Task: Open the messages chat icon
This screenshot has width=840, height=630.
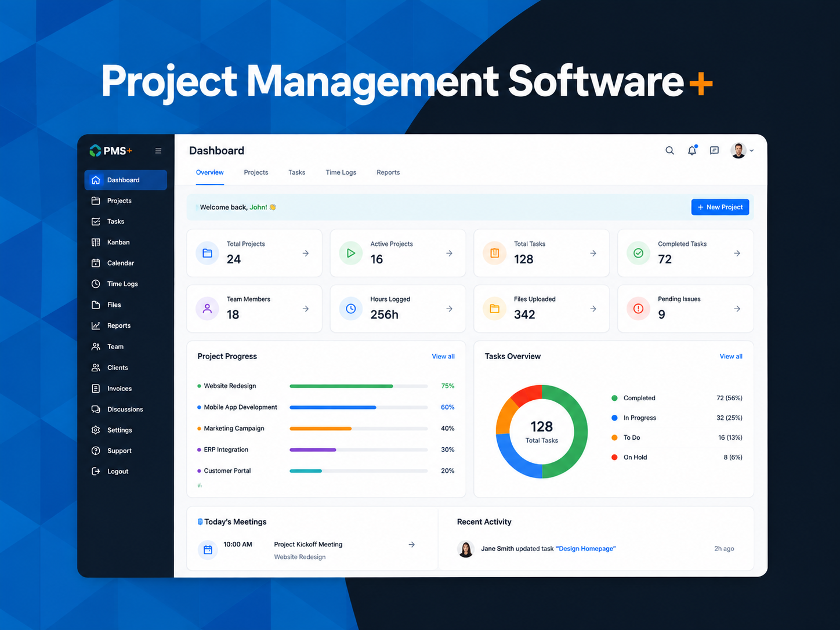Action: [714, 151]
